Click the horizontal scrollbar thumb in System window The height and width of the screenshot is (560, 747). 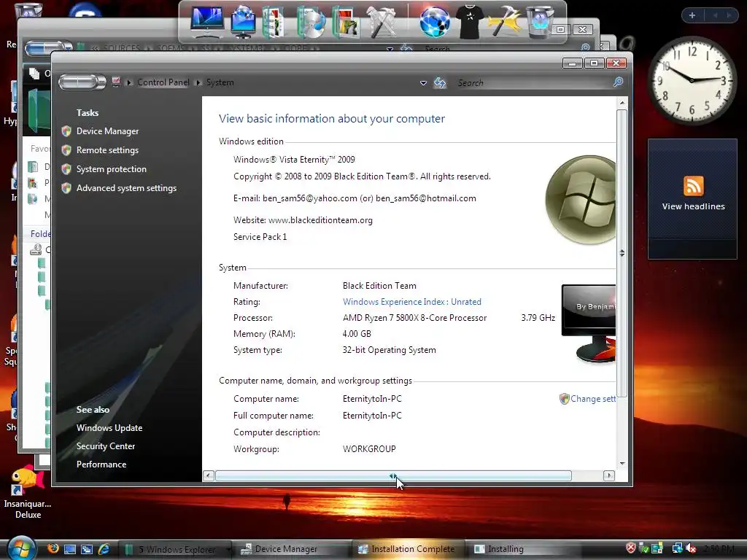click(393, 475)
